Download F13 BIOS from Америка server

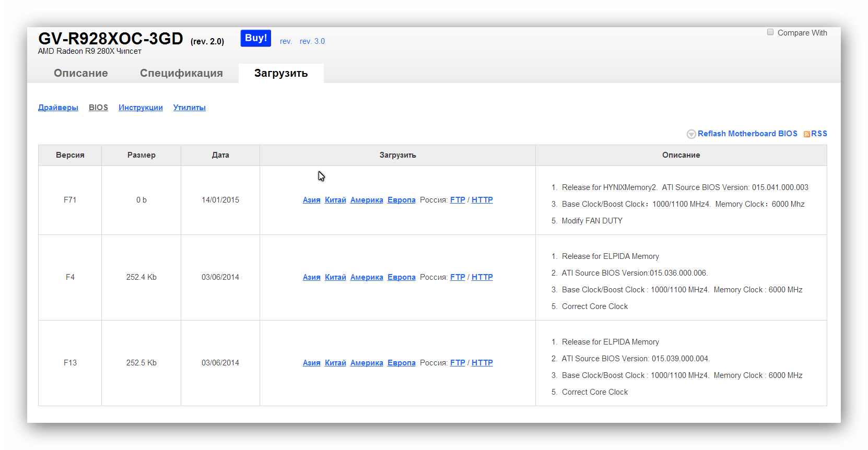(367, 363)
